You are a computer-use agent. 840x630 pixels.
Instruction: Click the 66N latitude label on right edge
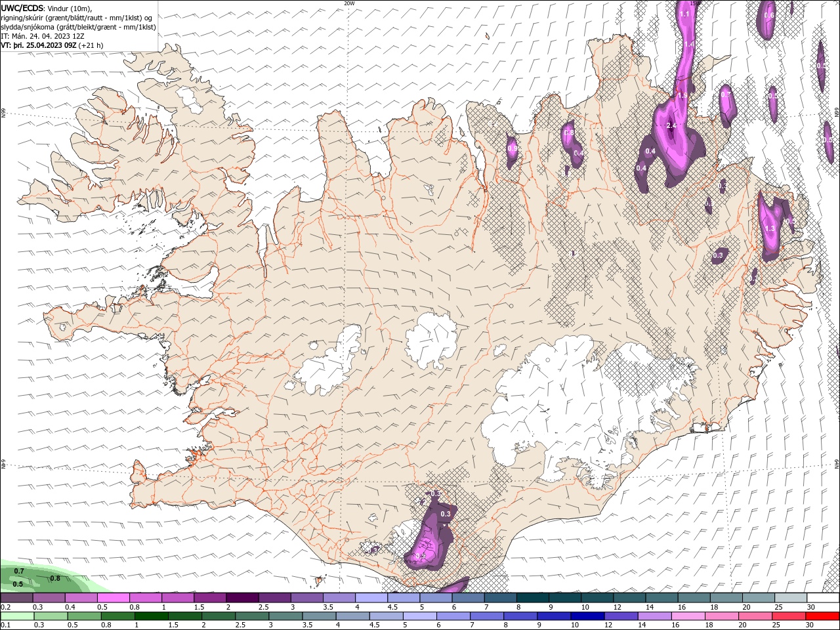837,113
